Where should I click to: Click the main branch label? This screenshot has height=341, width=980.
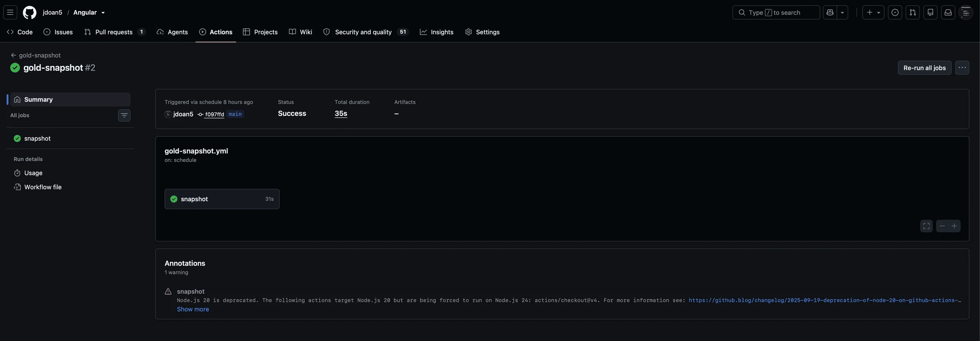[x=235, y=114]
